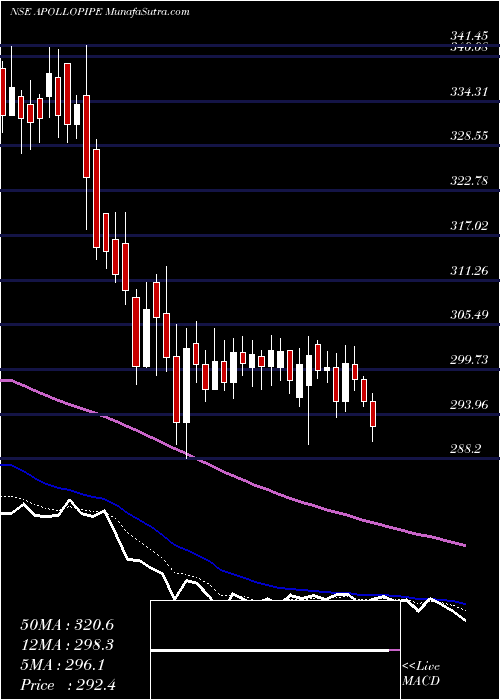Click the <<Live MACD label
This screenshot has width=500, height=700.
point(421,674)
